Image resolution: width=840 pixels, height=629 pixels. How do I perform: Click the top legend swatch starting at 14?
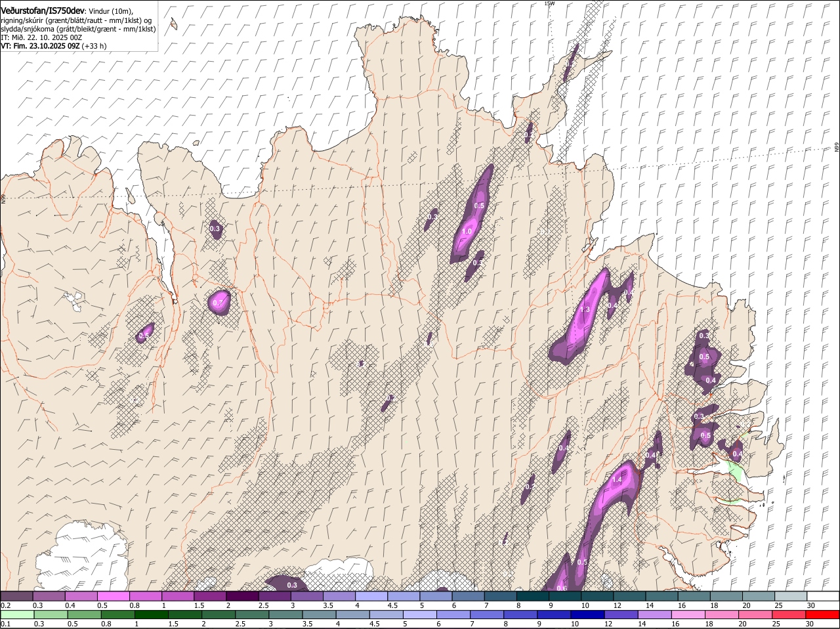tap(661, 596)
